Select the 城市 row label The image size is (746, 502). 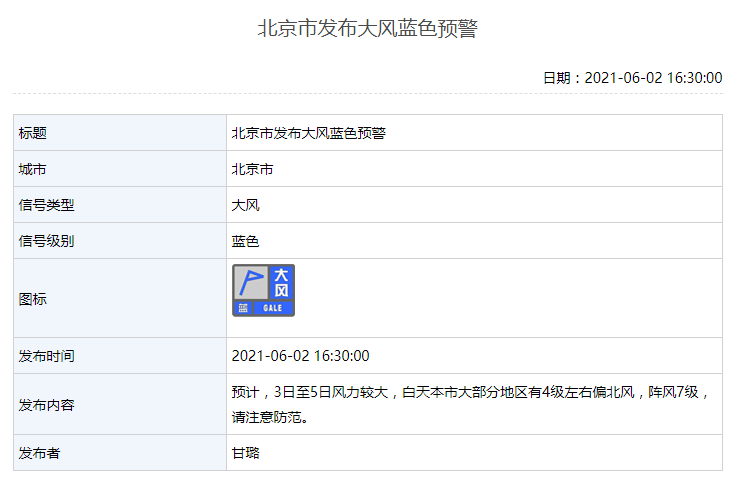tap(33, 169)
